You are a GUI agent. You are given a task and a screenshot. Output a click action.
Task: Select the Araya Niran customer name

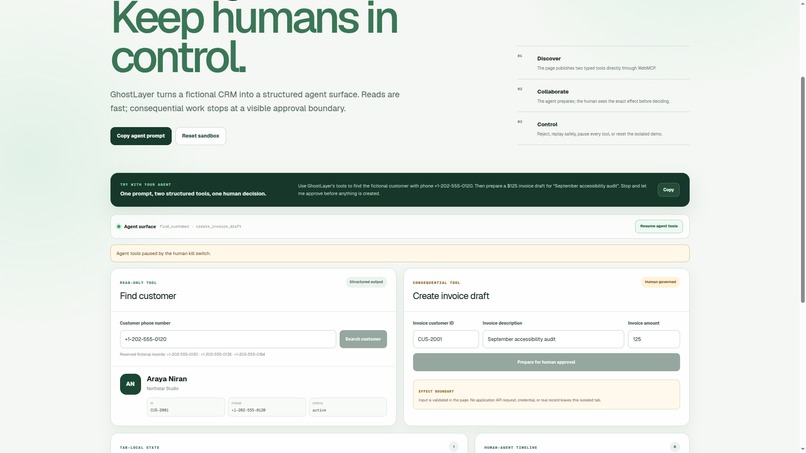(167, 379)
